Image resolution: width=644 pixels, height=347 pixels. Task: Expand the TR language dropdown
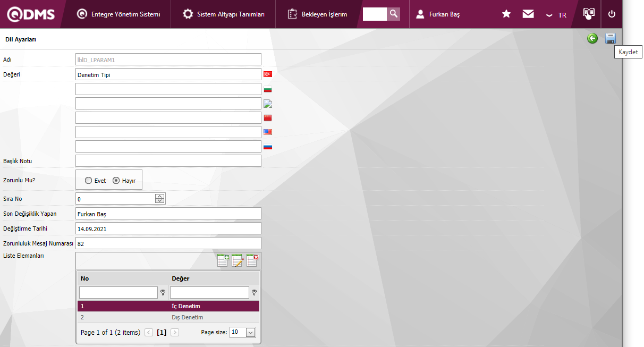pos(556,15)
